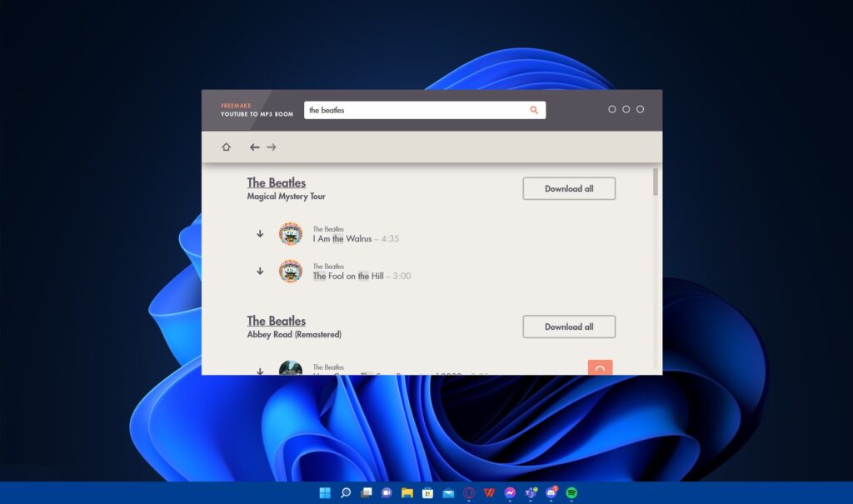
Task: Go to the home screen icon
Action: (227, 147)
